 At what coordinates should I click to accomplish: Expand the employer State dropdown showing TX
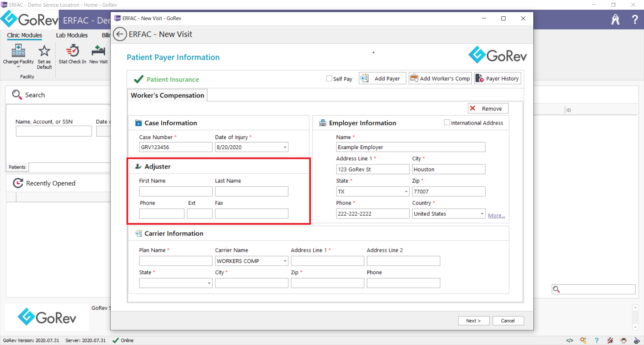[406, 192]
